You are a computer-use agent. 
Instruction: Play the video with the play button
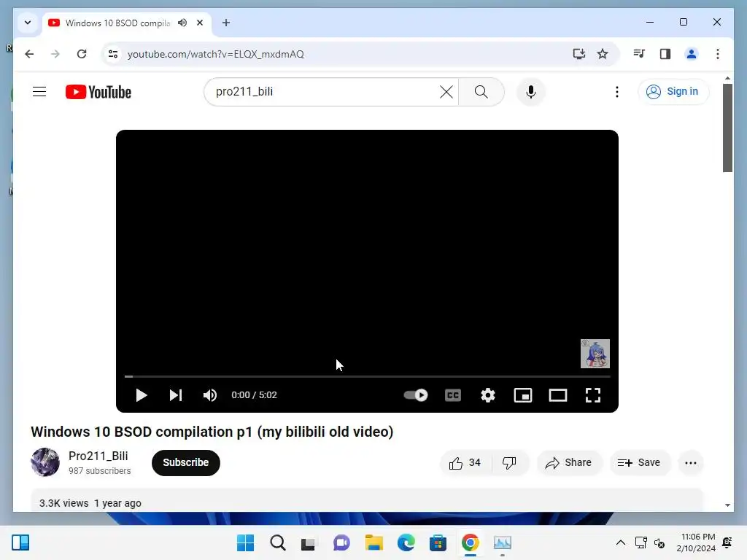tap(141, 395)
